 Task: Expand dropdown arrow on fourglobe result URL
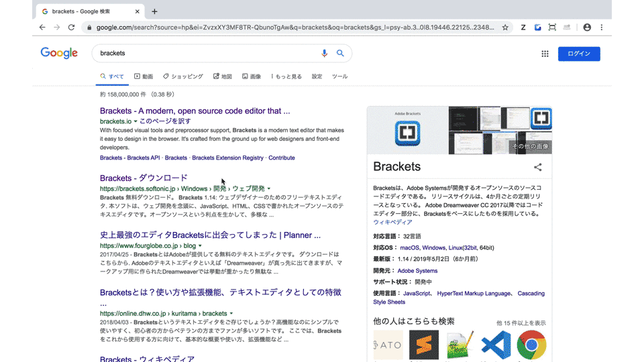point(200,246)
